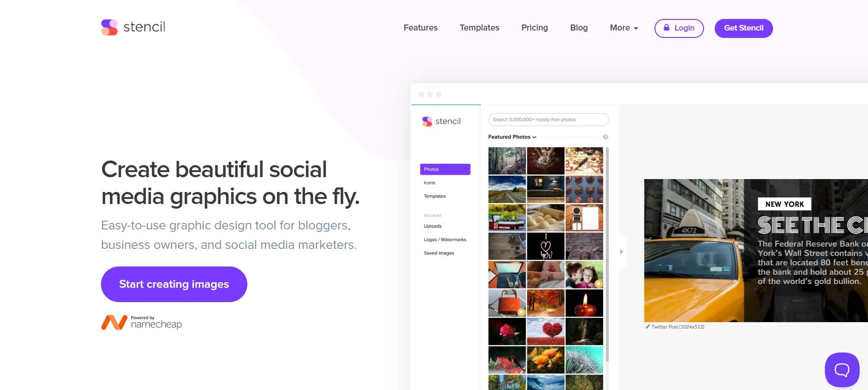Open the Blog link
The image size is (868, 390).
click(579, 28)
